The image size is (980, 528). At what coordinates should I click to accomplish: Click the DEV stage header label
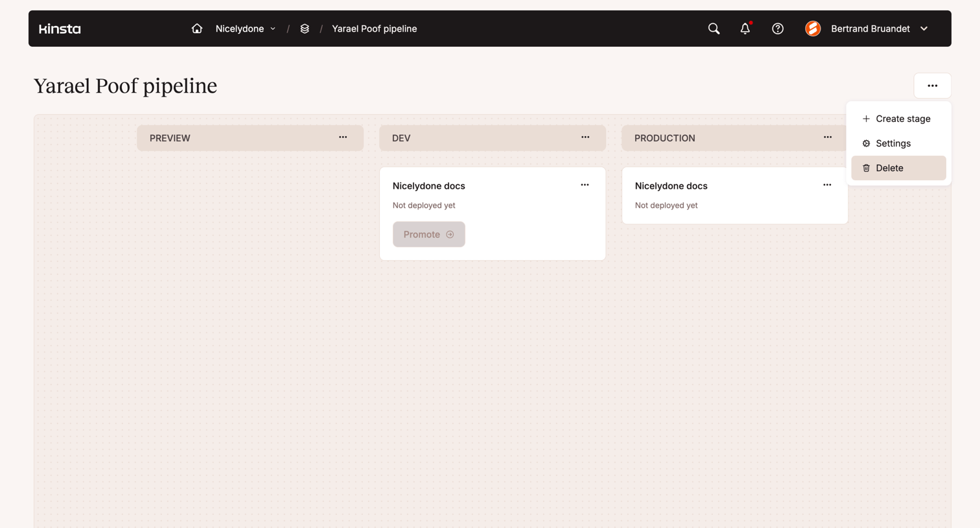(401, 138)
